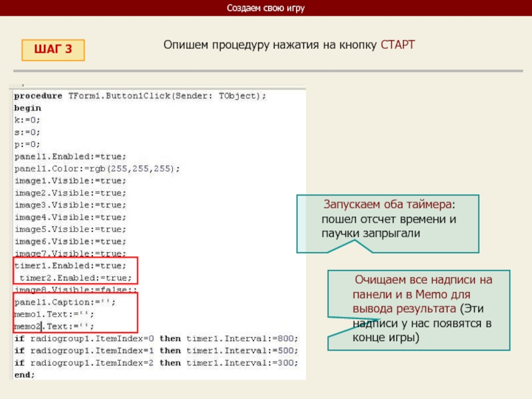Click the line image6.Visible:=true;
The width and height of the screenshot is (532, 399).
click(70, 241)
